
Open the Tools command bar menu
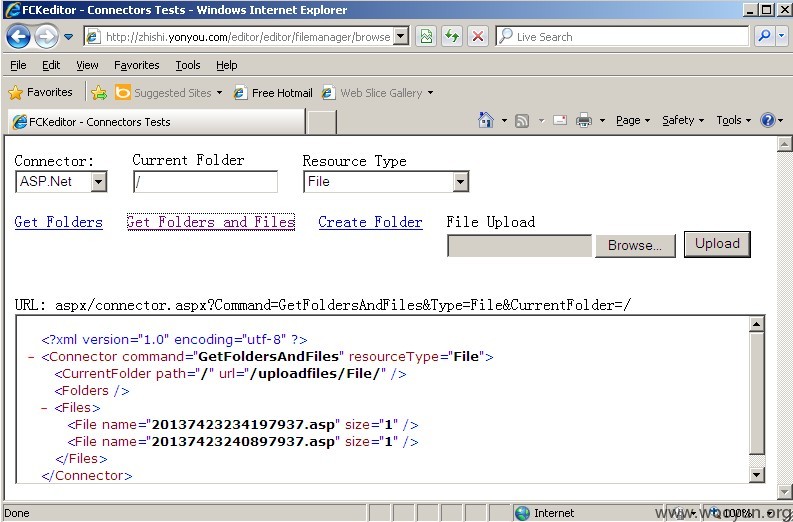tap(733, 120)
